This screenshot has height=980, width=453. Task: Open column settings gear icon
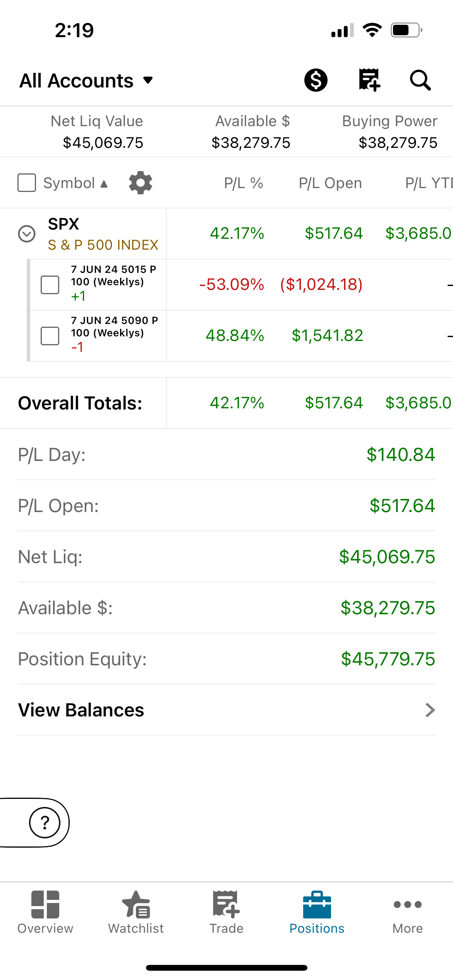pyautogui.click(x=141, y=183)
